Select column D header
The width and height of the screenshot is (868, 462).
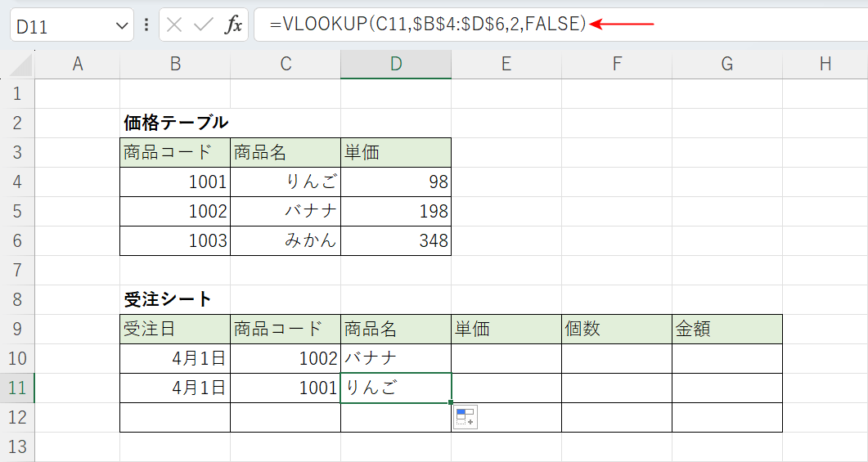pyautogui.click(x=395, y=65)
